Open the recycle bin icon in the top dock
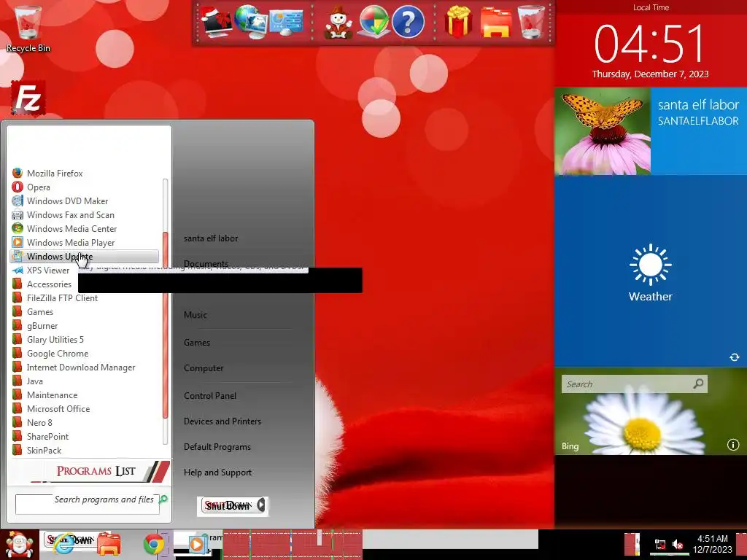The image size is (747, 560). coord(531,21)
